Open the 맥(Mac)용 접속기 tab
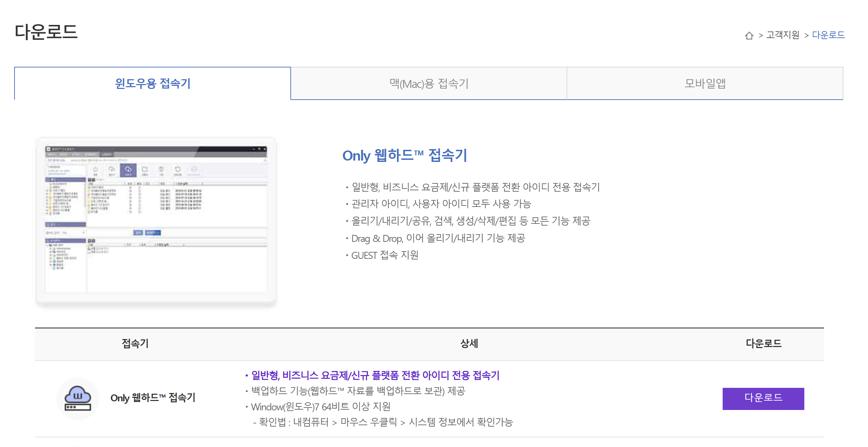868x447 pixels. click(x=428, y=83)
